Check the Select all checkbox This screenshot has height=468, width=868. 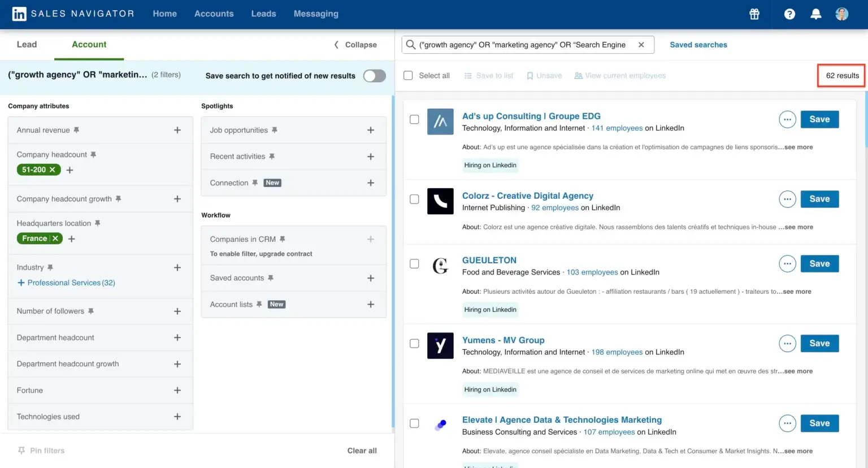(x=408, y=75)
